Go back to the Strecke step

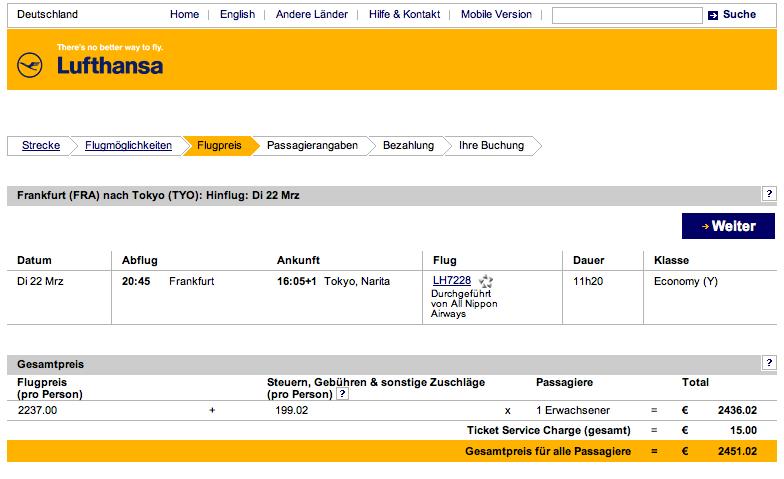click(x=40, y=146)
